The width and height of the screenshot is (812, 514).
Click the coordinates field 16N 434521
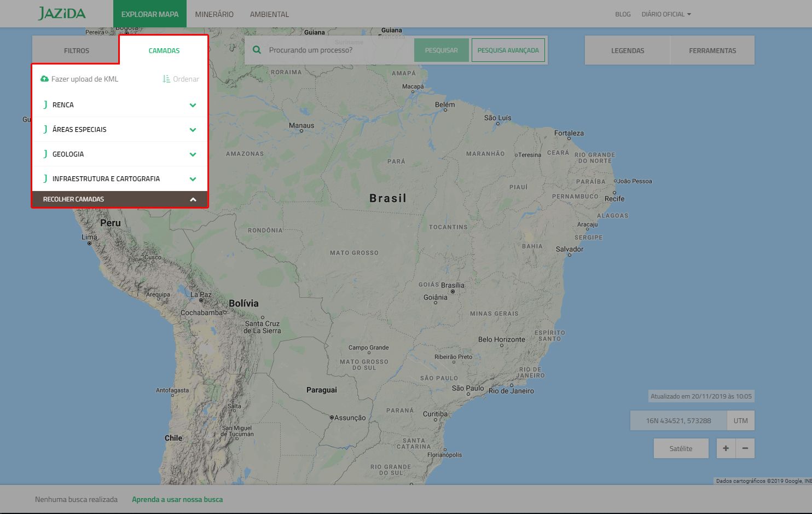[x=678, y=420]
